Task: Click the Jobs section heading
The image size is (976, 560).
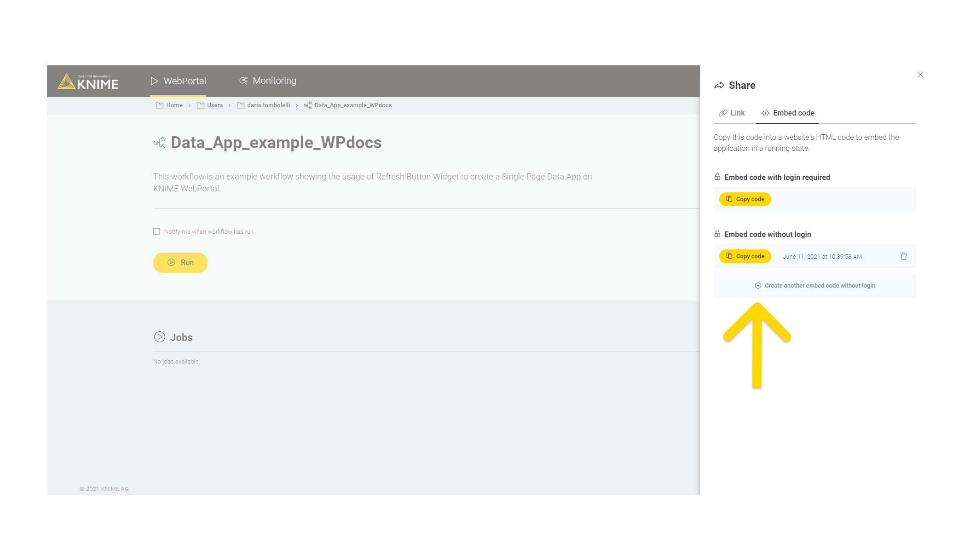Action: point(181,337)
